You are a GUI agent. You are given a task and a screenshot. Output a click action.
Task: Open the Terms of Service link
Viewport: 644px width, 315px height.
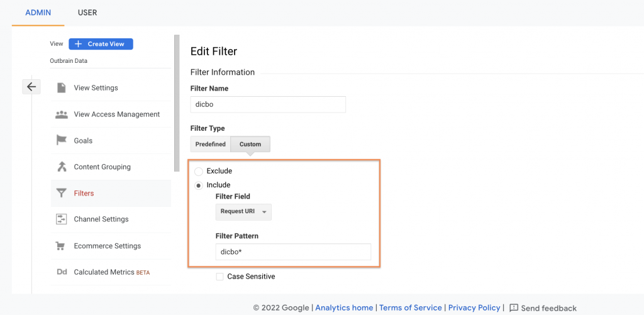pyautogui.click(x=410, y=307)
